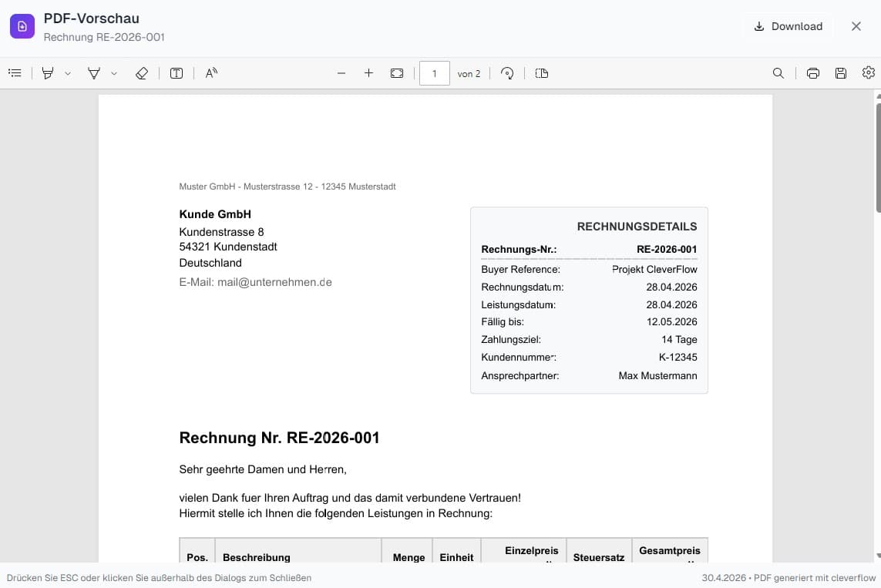Click the 'Beschreibung' table column header
Screen dimensions: 881x588
(256, 558)
